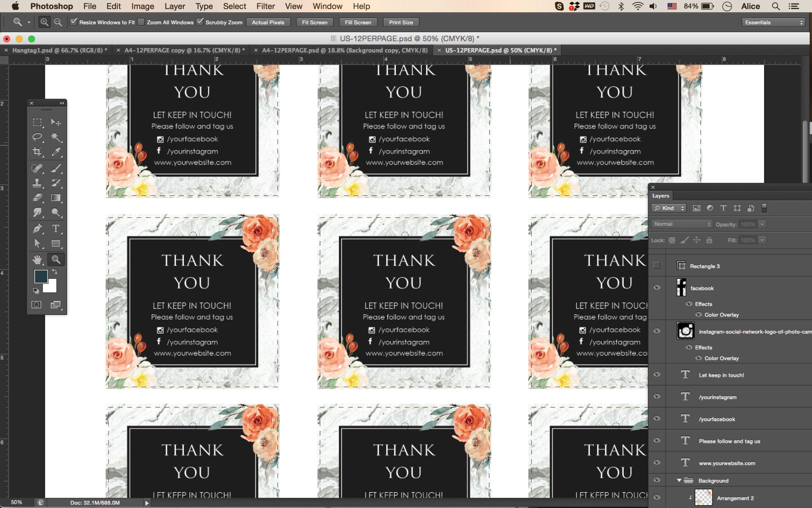Toggle Resize Windows to Fit checkbox
This screenshot has width=812, height=508.
(74, 22)
